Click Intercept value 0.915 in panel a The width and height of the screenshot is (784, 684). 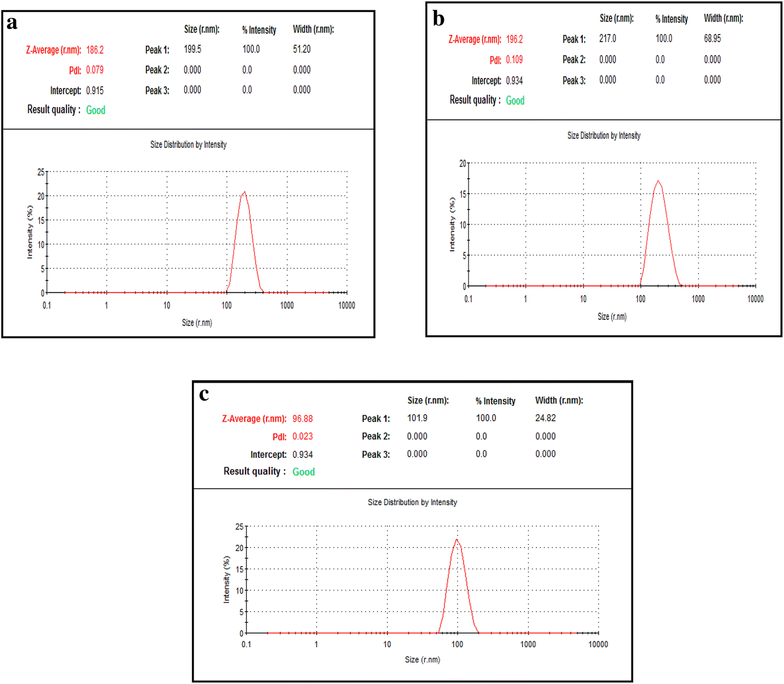click(x=95, y=91)
